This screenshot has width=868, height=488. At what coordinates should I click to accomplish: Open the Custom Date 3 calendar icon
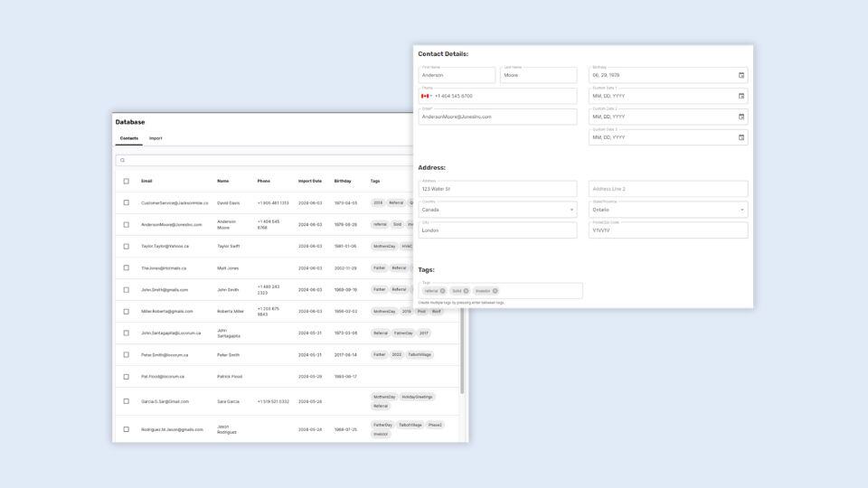(741, 137)
